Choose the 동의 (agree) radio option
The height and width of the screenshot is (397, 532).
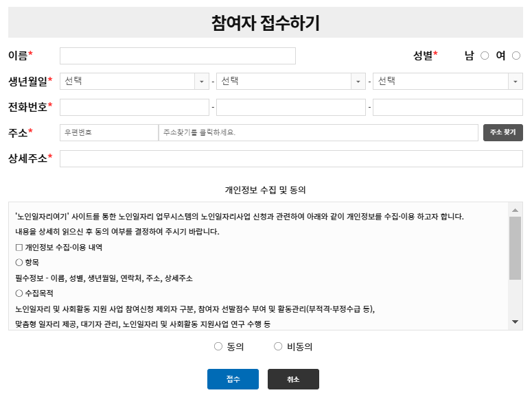218,346
